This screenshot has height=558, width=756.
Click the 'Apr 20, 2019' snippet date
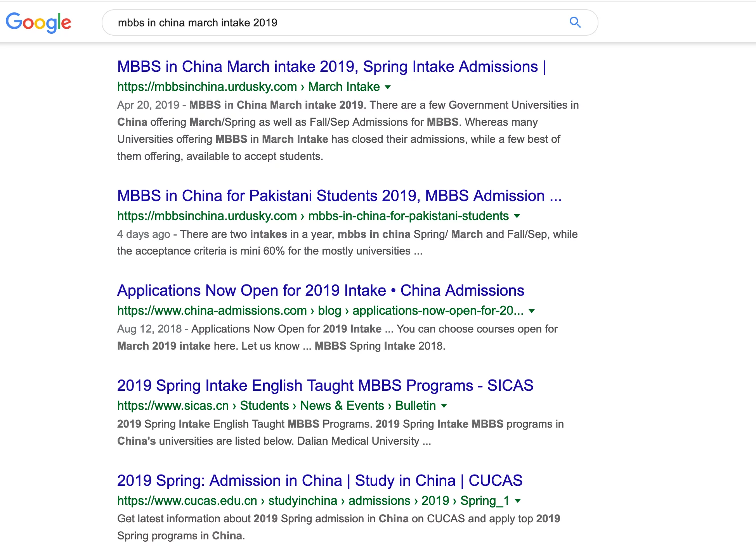point(148,105)
